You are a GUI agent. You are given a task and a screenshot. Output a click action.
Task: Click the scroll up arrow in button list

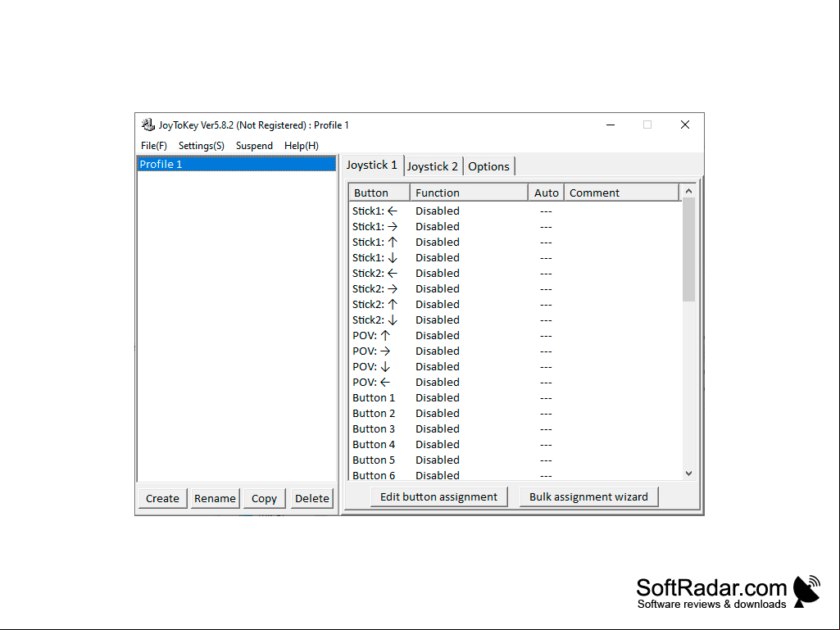coord(689,191)
